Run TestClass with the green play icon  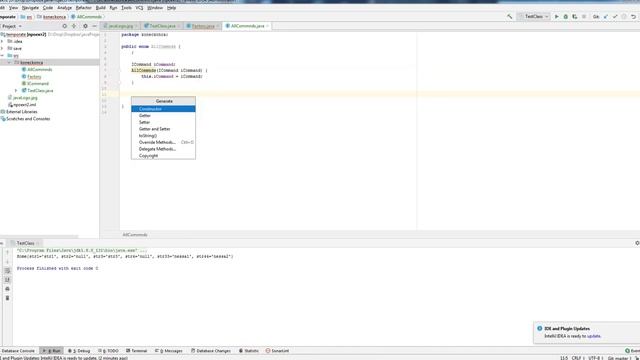556,17
